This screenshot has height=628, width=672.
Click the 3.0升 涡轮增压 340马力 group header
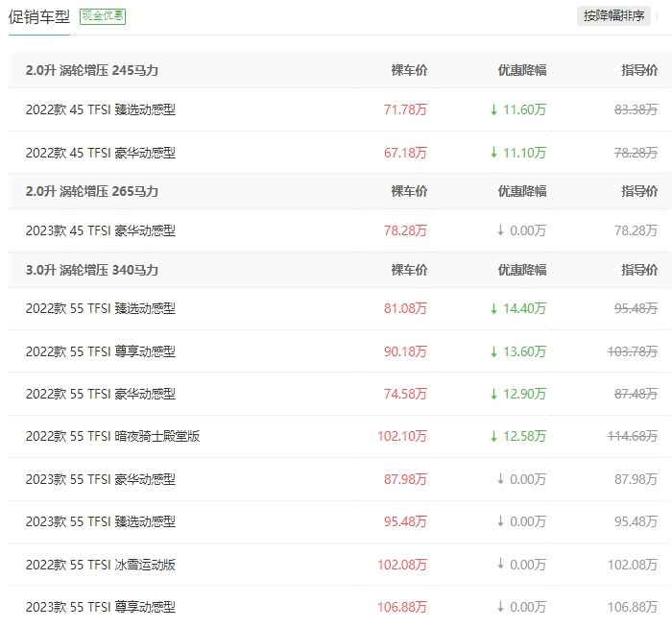(92, 270)
